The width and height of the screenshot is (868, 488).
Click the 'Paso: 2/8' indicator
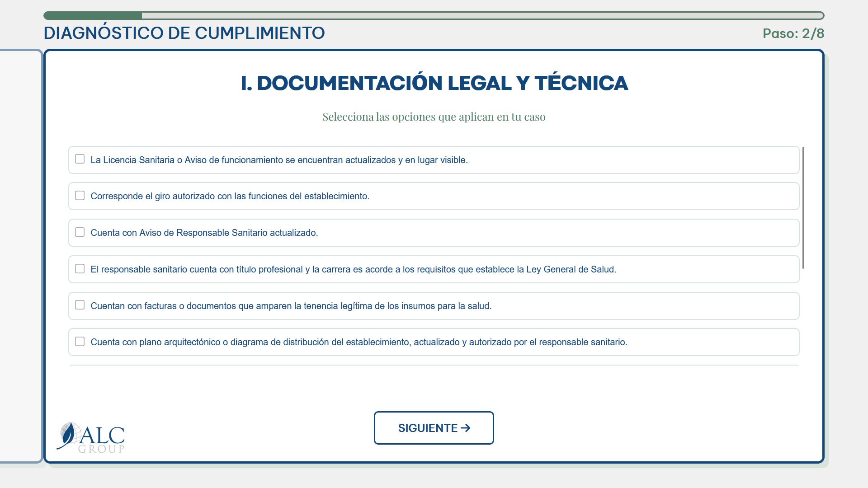(793, 33)
